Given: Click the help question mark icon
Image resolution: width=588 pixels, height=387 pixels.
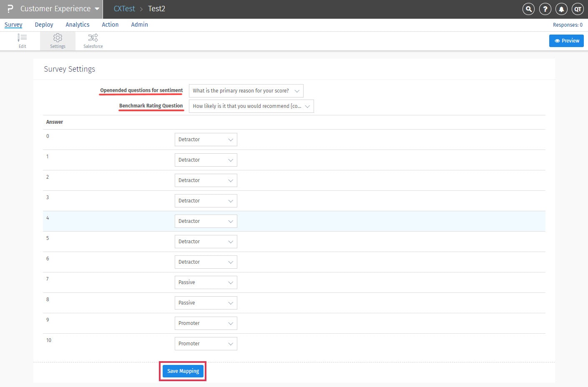Looking at the screenshot, I should (x=545, y=9).
